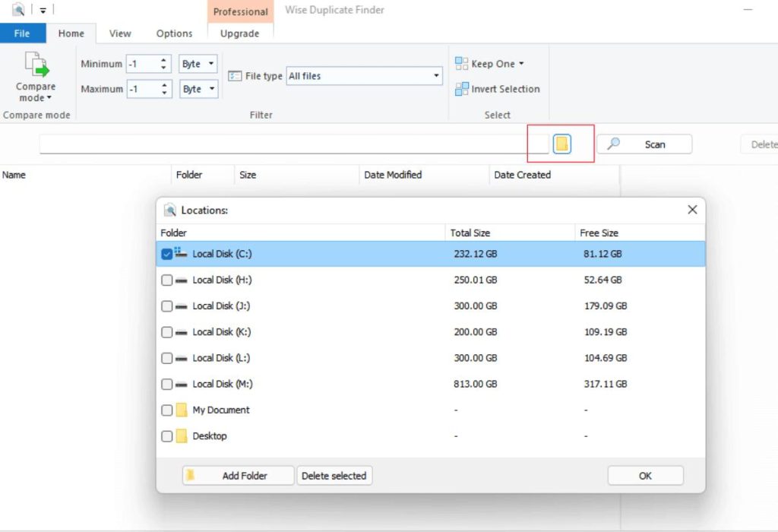Check the Desktop checkbox

(x=166, y=436)
